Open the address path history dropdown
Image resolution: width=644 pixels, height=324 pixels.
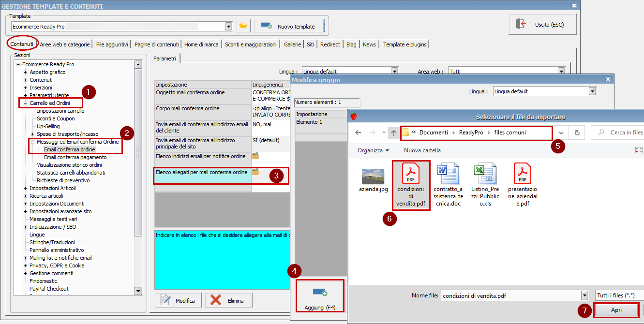click(x=561, y=133)
